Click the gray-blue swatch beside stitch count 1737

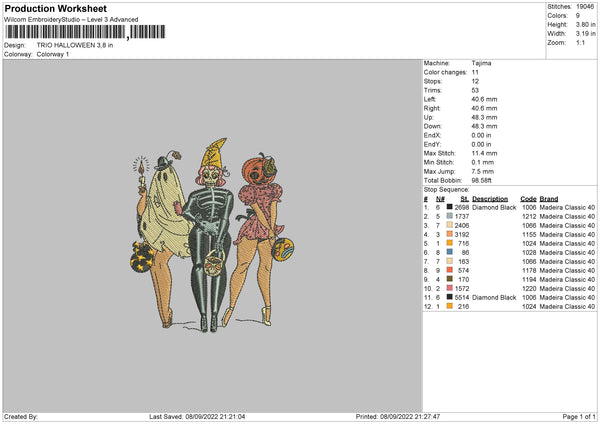pos(450,216)
